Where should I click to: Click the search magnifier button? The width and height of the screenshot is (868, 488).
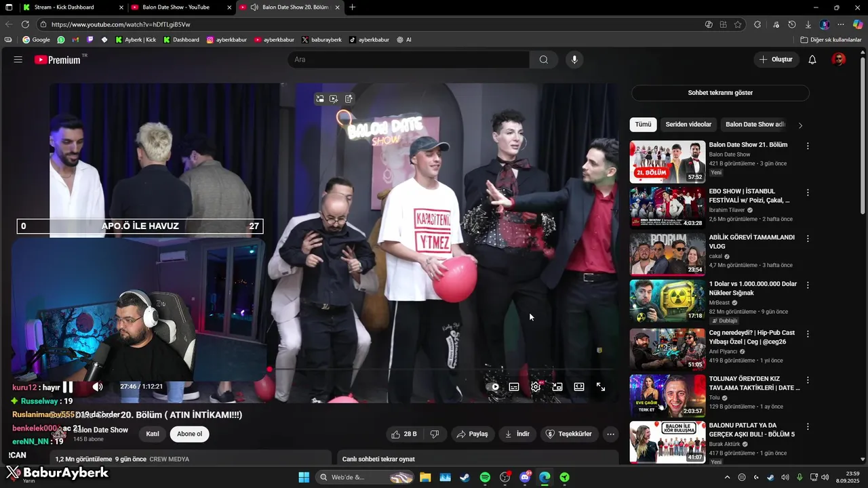[544, 60]
